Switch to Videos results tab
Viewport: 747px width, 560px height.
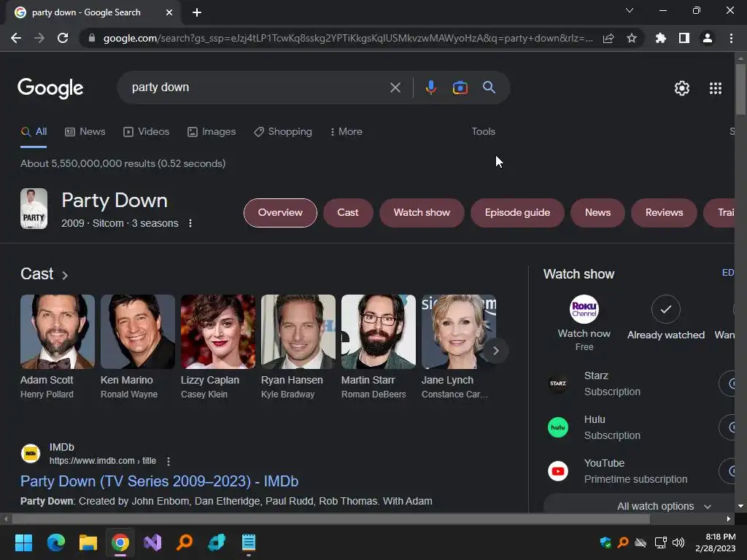tap(146, 132)
